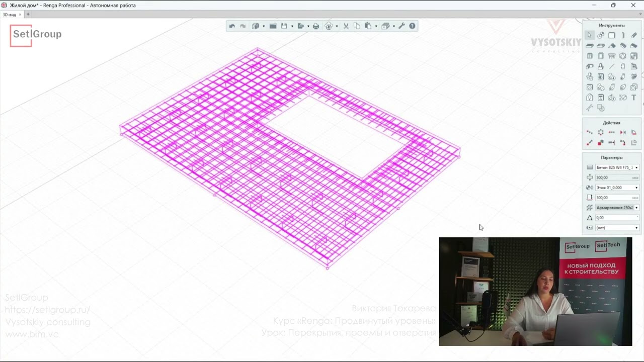Select the Window tool
The image size is (644, 362).
pos(590,56)
